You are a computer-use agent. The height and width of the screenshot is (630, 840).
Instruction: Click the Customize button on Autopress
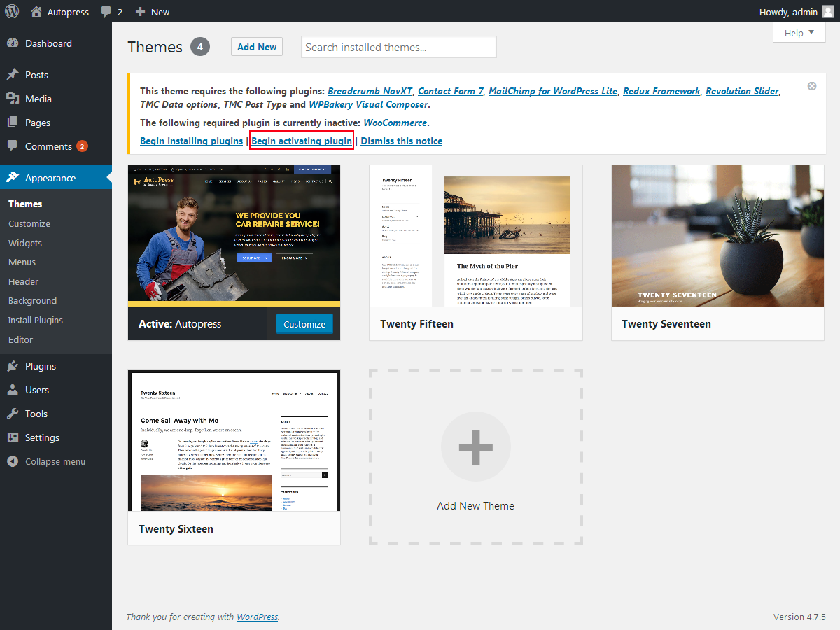click(304, 324)
